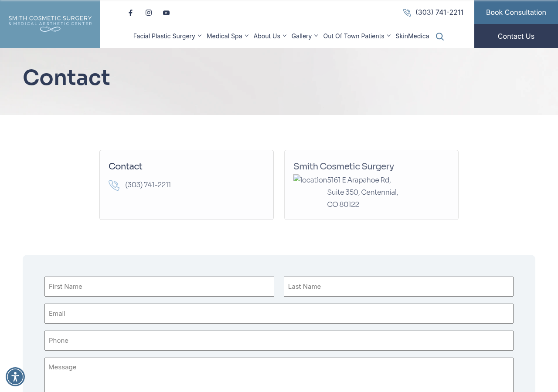The height and width of the screenshot is (392, 558).
Task: Click the Book Consultation button
Action: point(516,12)
